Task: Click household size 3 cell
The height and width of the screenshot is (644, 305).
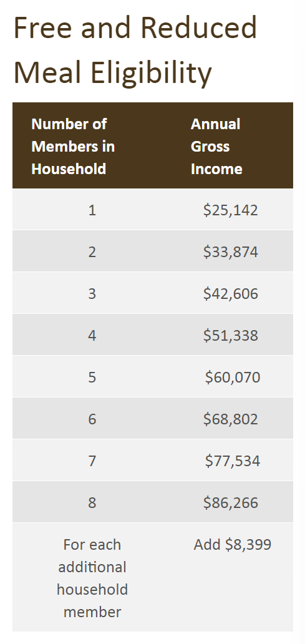Action: [92, 293]
